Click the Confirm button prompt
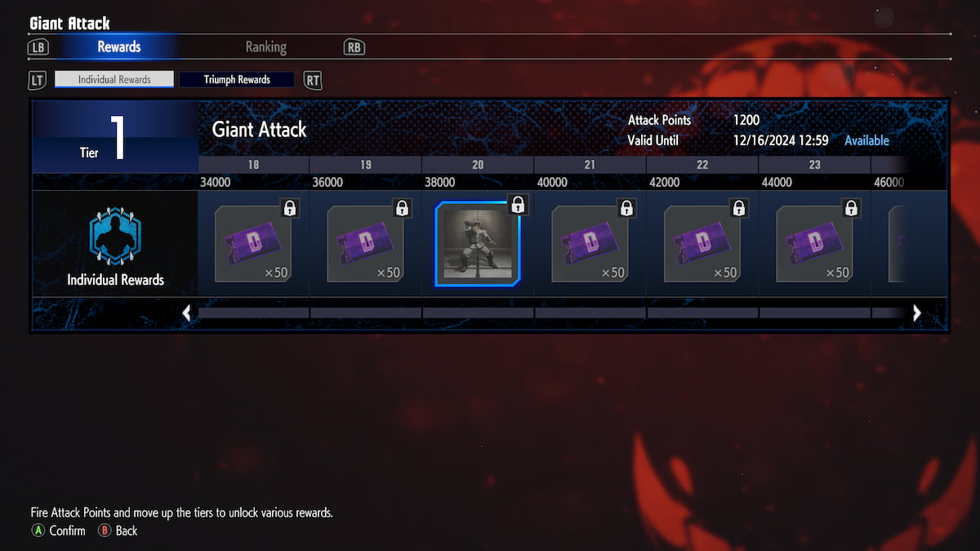The width and height of the screenshot is (980, 551). (58, 531)
